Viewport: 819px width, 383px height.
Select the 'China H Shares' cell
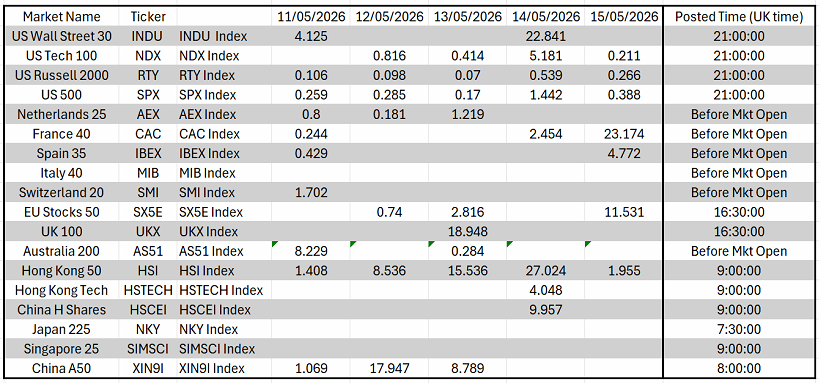point(62,310)
